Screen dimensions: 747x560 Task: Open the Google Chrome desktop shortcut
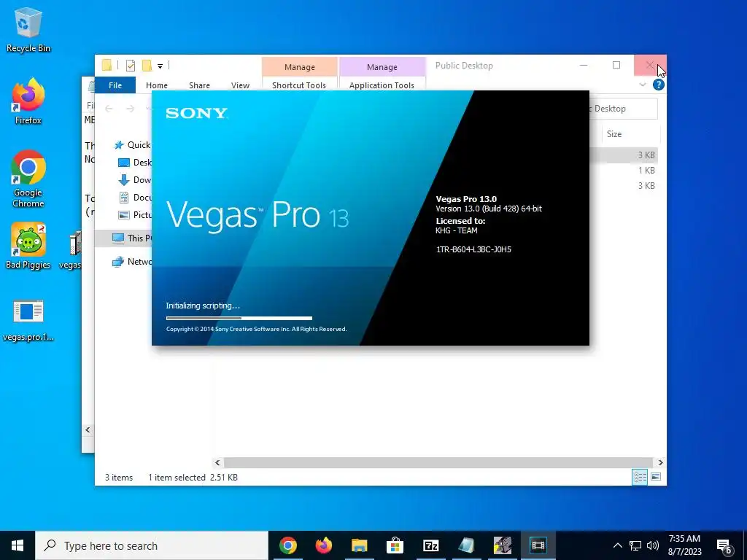coord(28,179)
